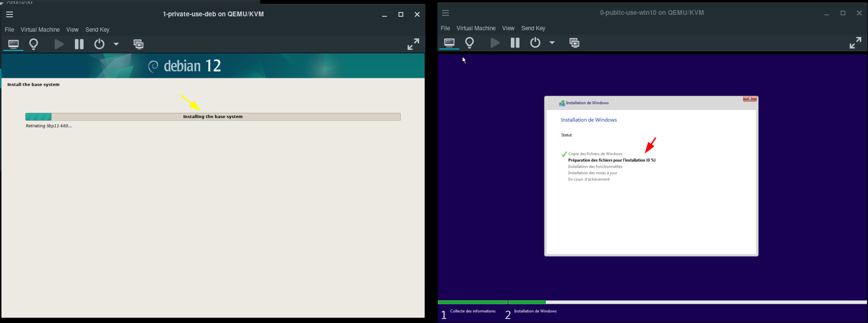Open View menu in 0-public-use-win10 window
The width and height of the screenshot is (868, 323).
(508, 28)
